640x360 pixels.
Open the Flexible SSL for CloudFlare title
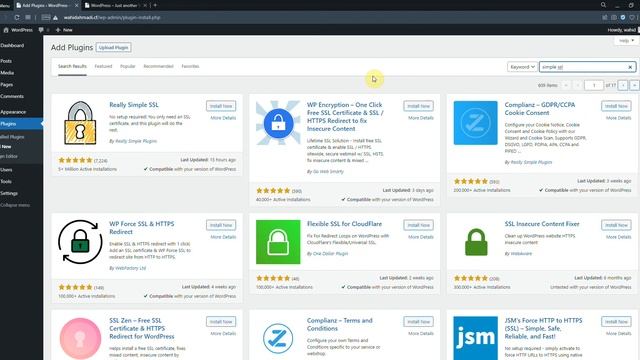(x=344, y=224)
